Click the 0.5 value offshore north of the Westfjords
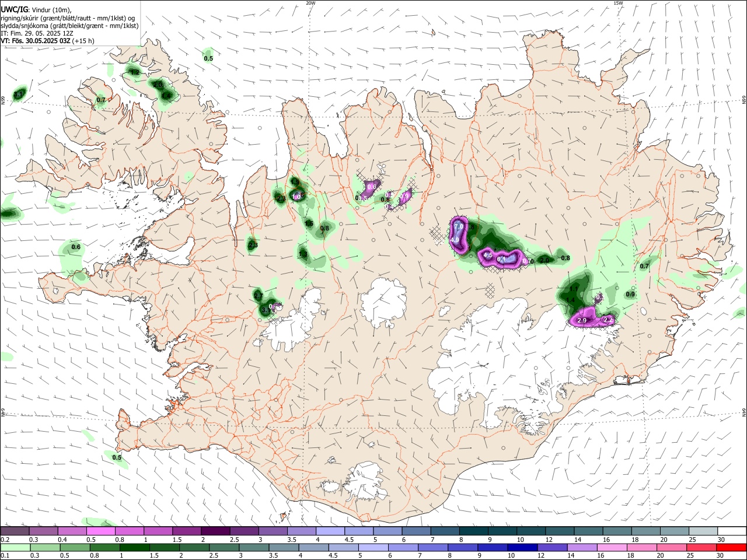Image resolution: width=747 pixels, height=560 pixels. pos(208,58)
